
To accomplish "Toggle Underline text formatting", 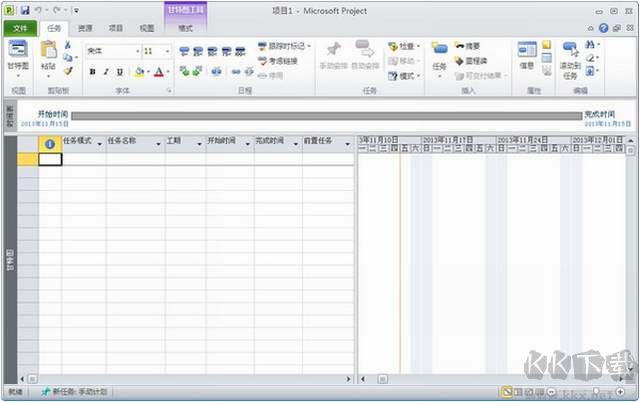I will [120, 72].
